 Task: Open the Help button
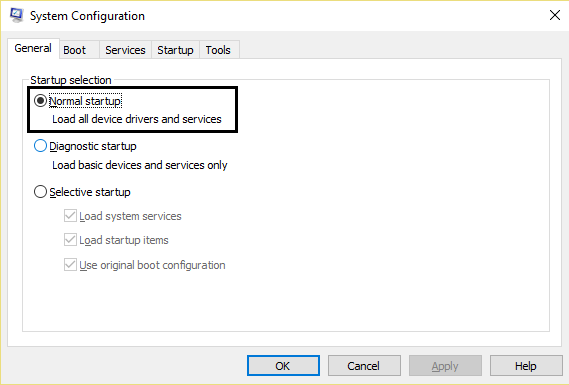point(526,366)
